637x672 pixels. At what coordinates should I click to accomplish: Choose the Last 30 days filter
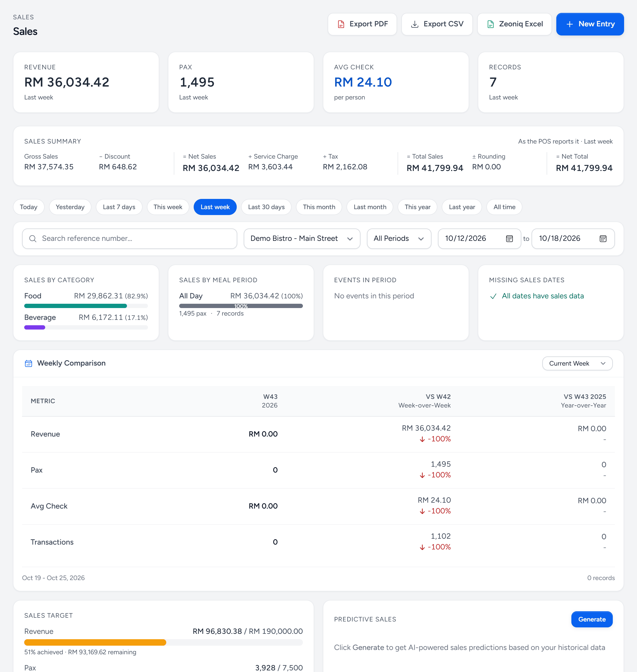266,207
